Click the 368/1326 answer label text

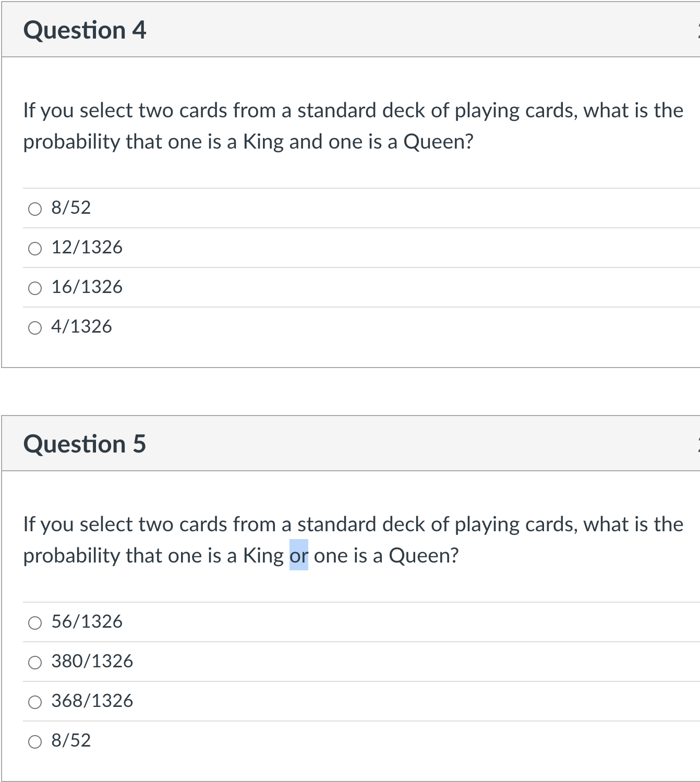92,701
